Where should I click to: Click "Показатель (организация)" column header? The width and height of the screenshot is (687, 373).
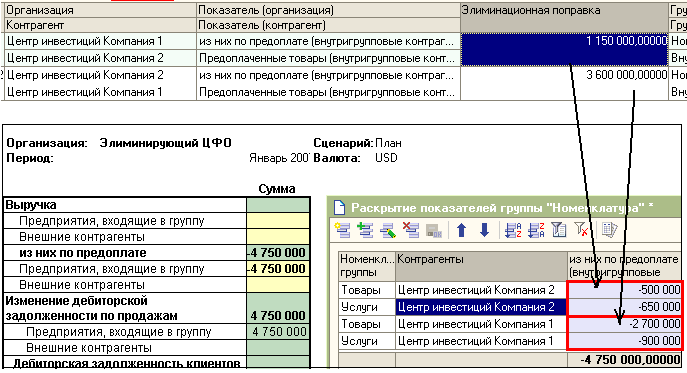(328, 10)
